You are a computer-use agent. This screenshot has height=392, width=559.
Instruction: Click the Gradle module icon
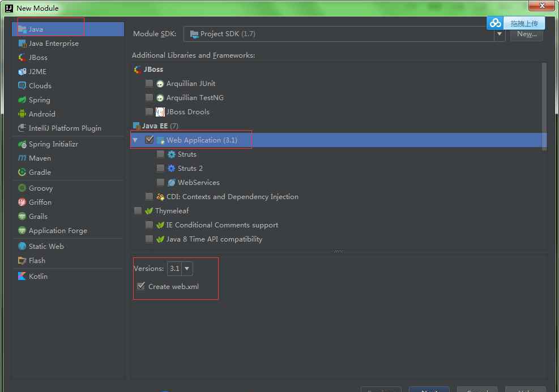[x=22, y=173]
